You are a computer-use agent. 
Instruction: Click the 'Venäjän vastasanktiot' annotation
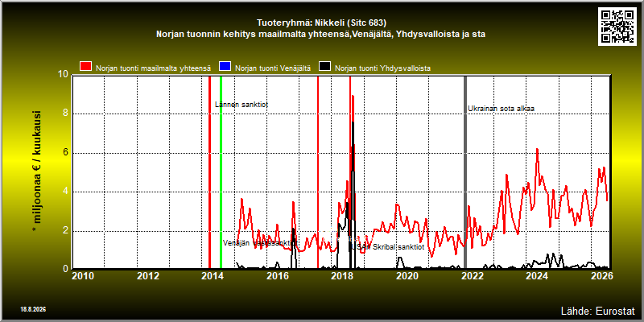click(x=259, y=243)
